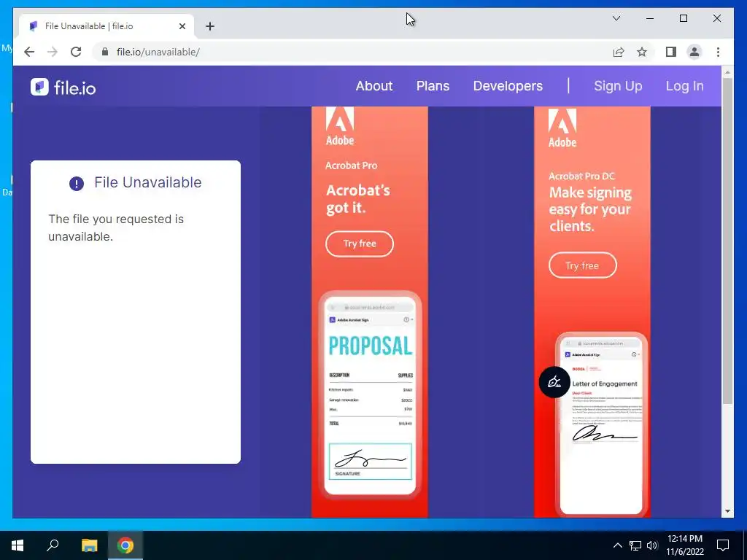Click the page vertical scrollbar thumb
This screenshot has height=560, width=747.
pyautogui.click(x=727, y=241)
